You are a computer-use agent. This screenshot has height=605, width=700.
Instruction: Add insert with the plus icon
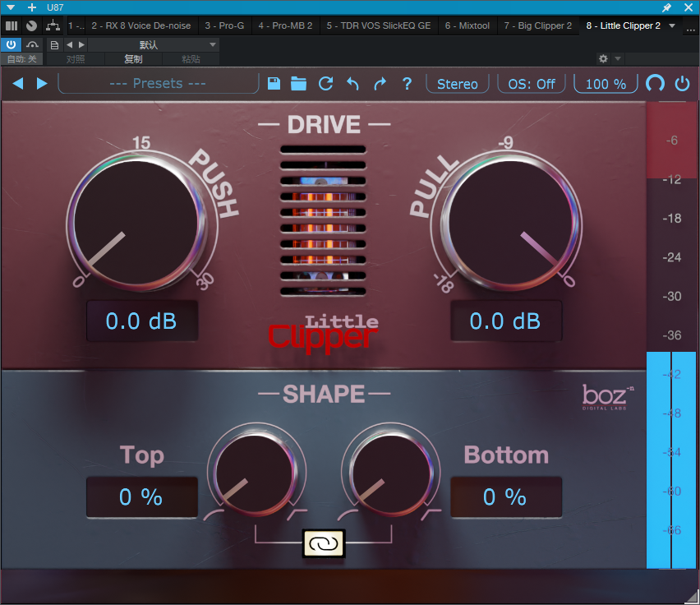[x=32, y=7]
